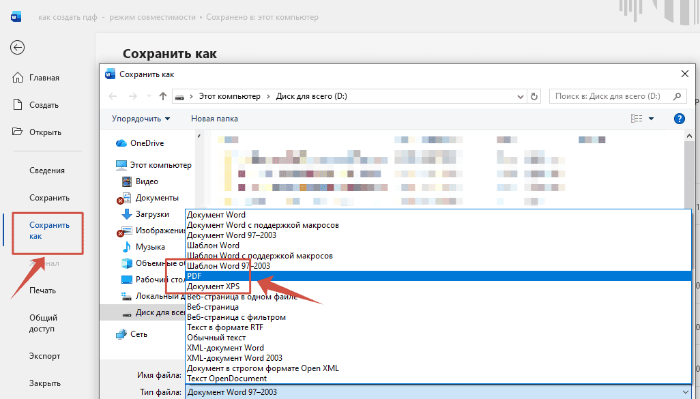
Task: Click Сохранить in the sidebar
Action: coord(50,197)
